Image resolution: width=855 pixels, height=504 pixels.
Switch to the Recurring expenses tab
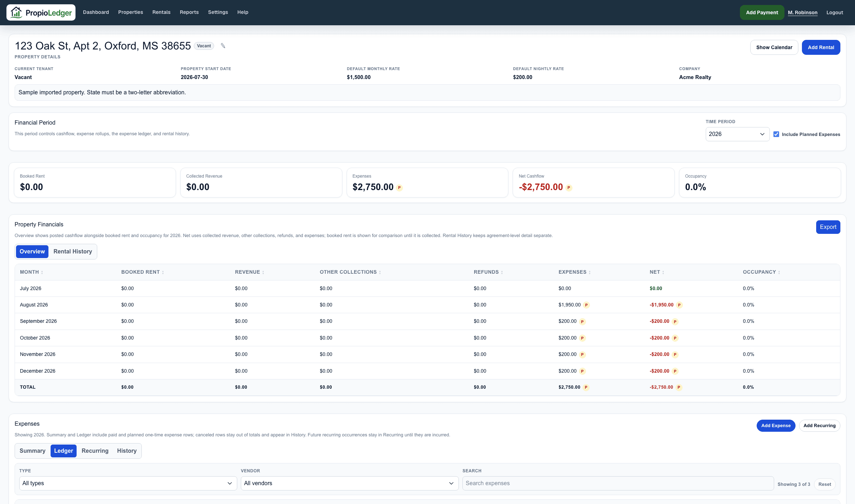(95, 451)
